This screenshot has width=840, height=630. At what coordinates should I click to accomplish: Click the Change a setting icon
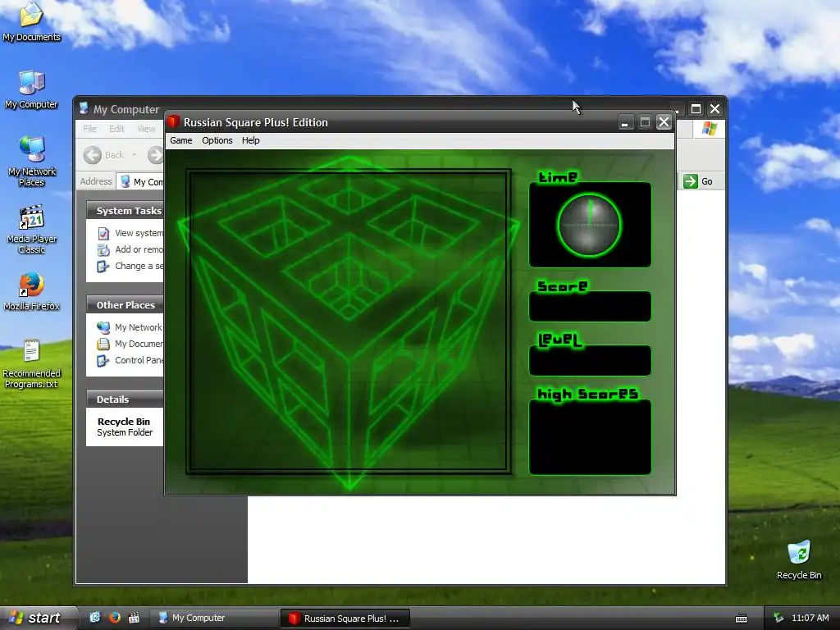(103, 267)
